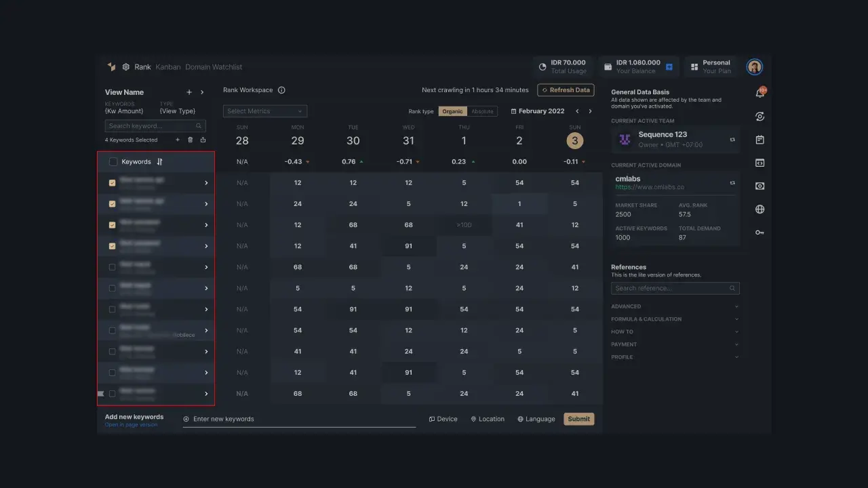Click blue top-up icon next to Your Balance
The width and height of the screenshot is (868, 488).
[x=669, y=67]
